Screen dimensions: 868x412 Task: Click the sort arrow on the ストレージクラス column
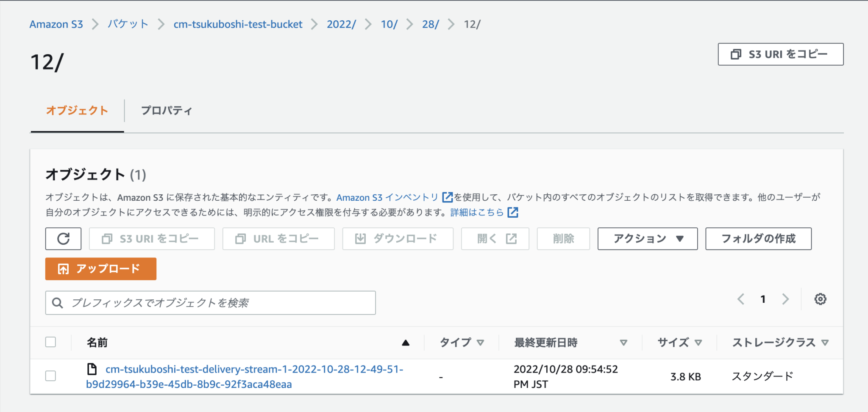tap(826, 342)
